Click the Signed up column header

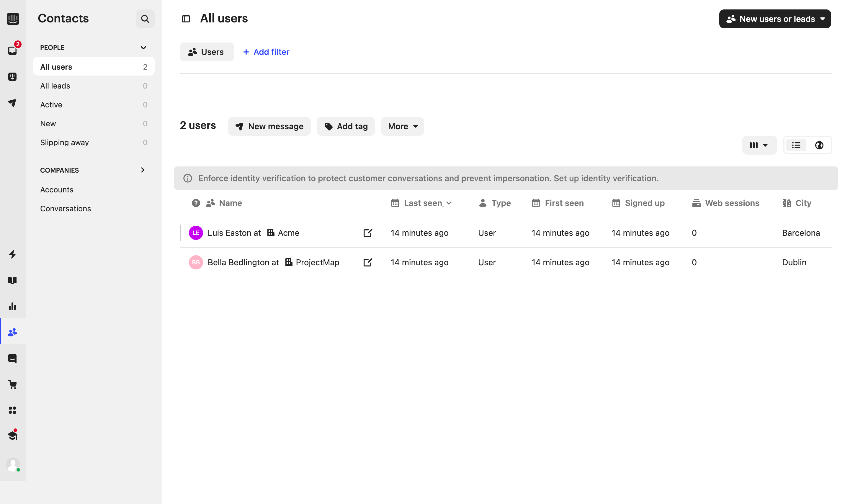point(638,203)
